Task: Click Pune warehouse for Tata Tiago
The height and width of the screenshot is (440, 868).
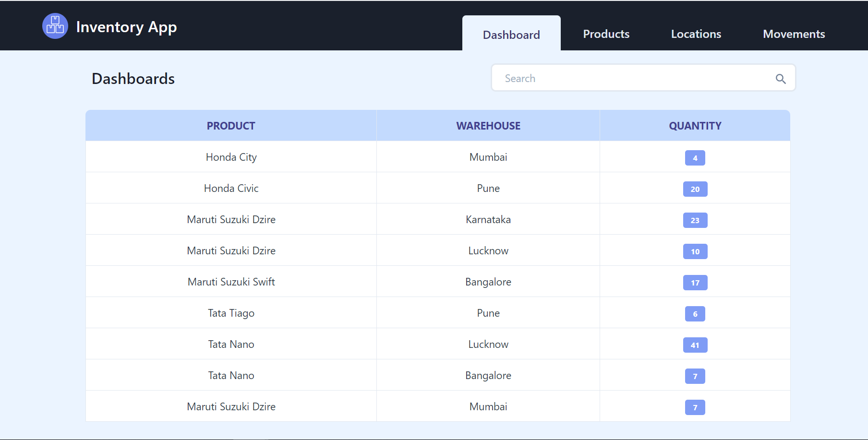Action: [x=488, y=313]
